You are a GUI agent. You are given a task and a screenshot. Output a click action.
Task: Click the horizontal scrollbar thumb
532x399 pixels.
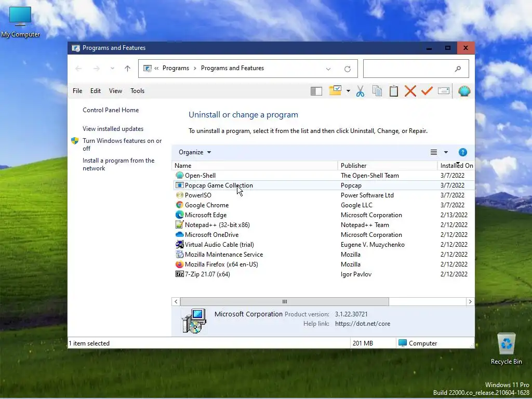(x=284, y=302)
